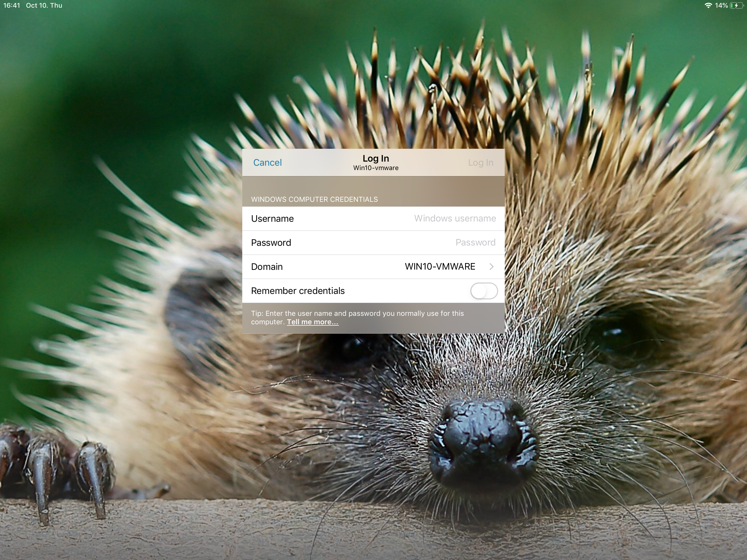Tap the Cancel button

[x=267, y=162]
